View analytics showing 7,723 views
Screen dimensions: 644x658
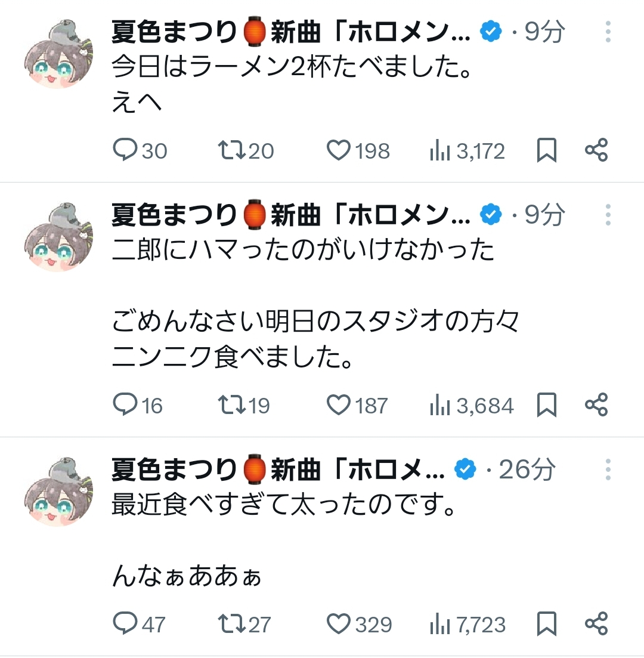(467, 625)
